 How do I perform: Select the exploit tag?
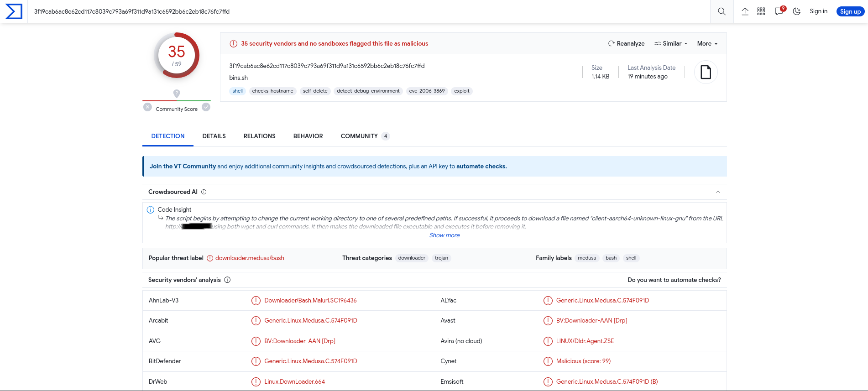tap(461, 91)
